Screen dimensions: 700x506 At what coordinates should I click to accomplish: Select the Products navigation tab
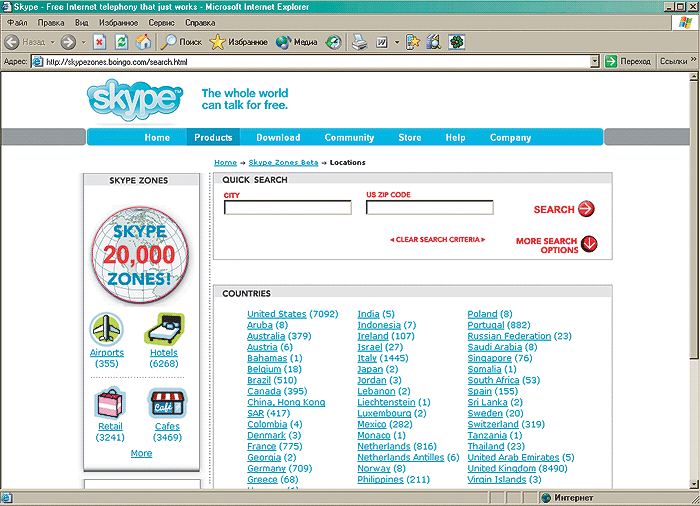tap(213, 137)
